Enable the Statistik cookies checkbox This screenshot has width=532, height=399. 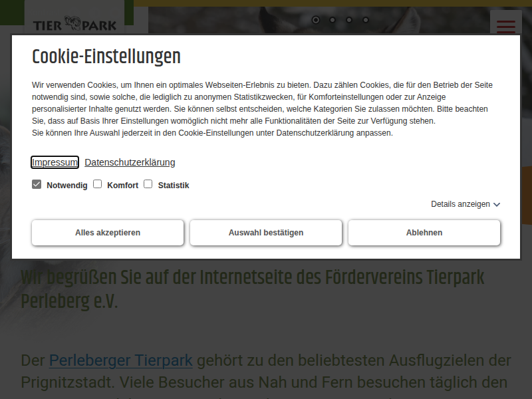[x=148, y=184]
